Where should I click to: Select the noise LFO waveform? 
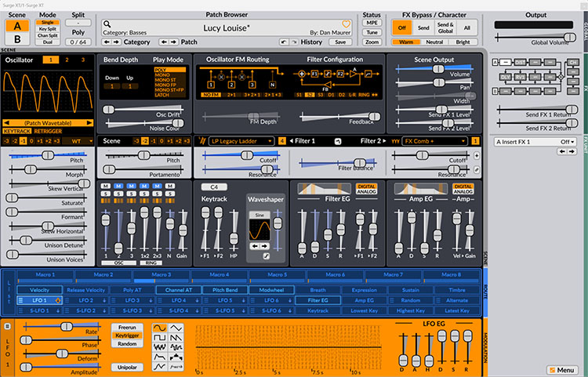160,347
